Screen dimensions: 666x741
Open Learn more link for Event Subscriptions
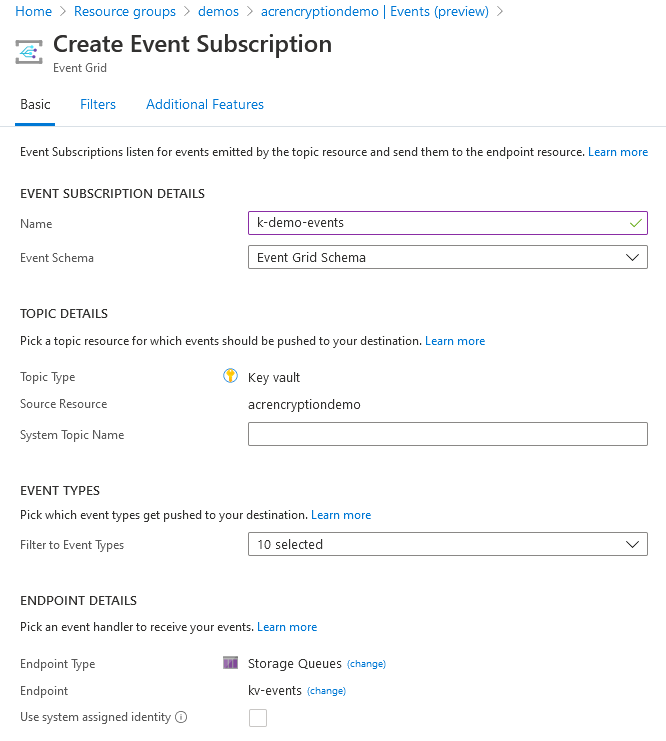click(x=618, y=152)
